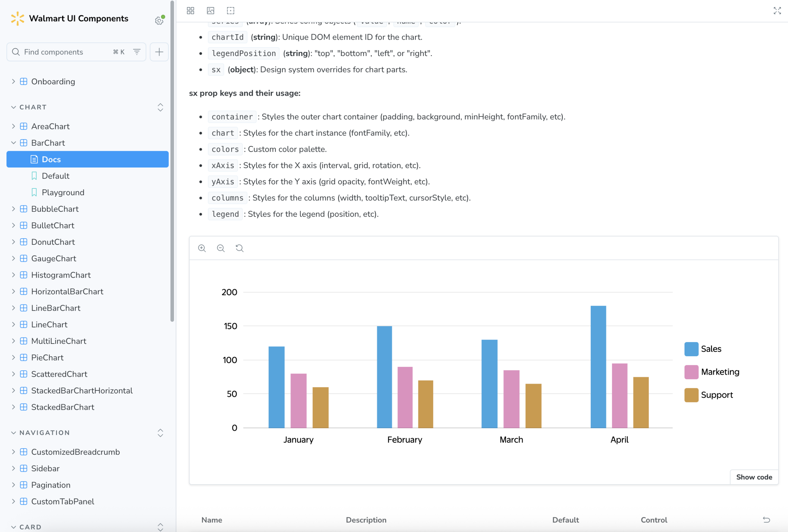Toggle the Support series in the legend
This screenshot has height=532, width=788.
[708, 395]
